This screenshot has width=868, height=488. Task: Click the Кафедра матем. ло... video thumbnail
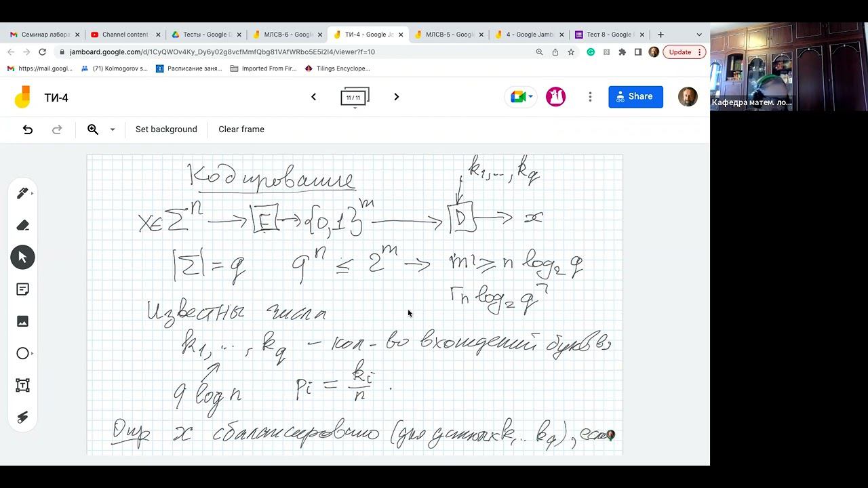point(789,67)
